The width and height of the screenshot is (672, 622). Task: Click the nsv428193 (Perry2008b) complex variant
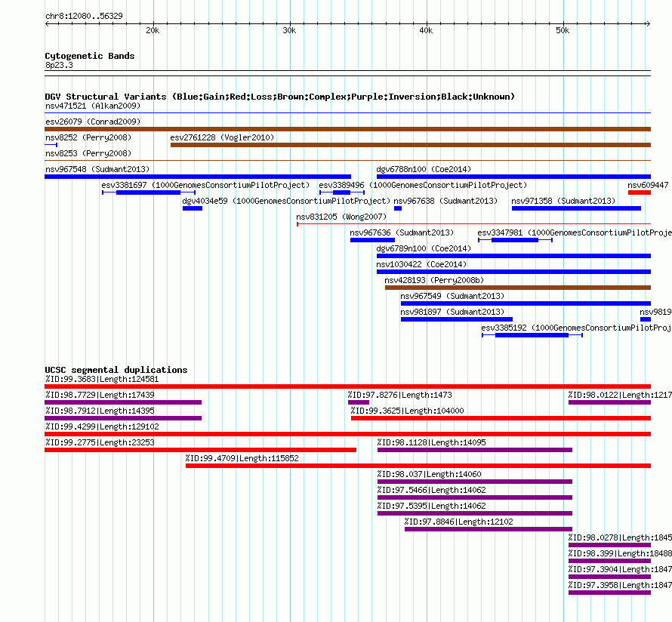[518, 288]
